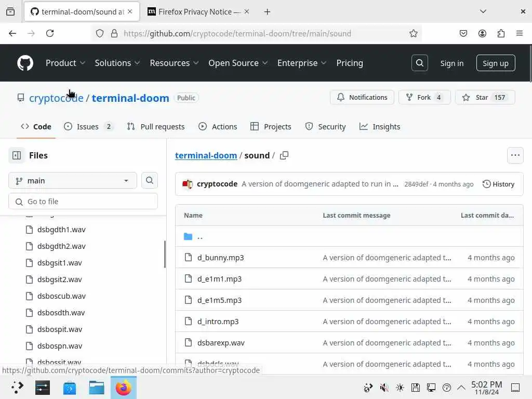The image size is (532, 399).
Task: Open the cryptocode owner link
Action: coord(56,98)
